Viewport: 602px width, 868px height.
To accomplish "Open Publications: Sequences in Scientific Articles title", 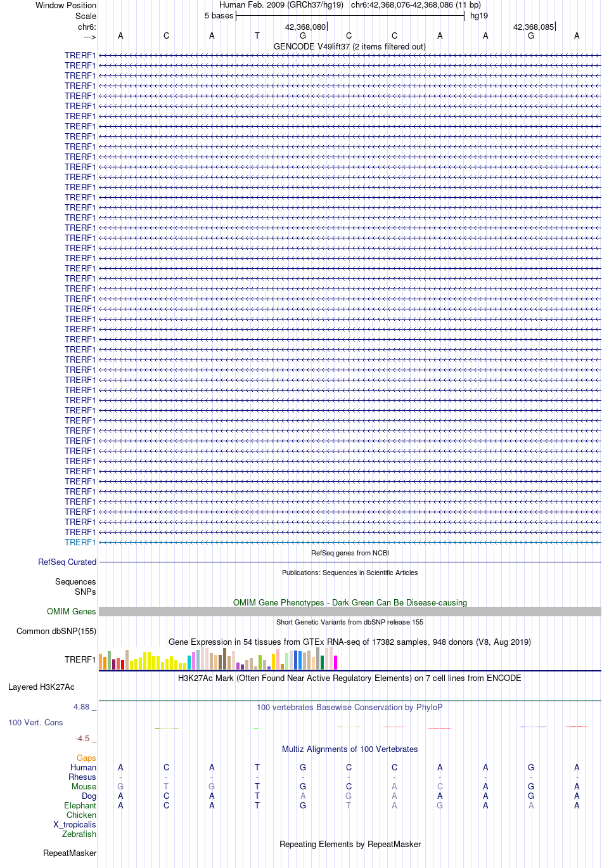I will click(x=350, y=573).
